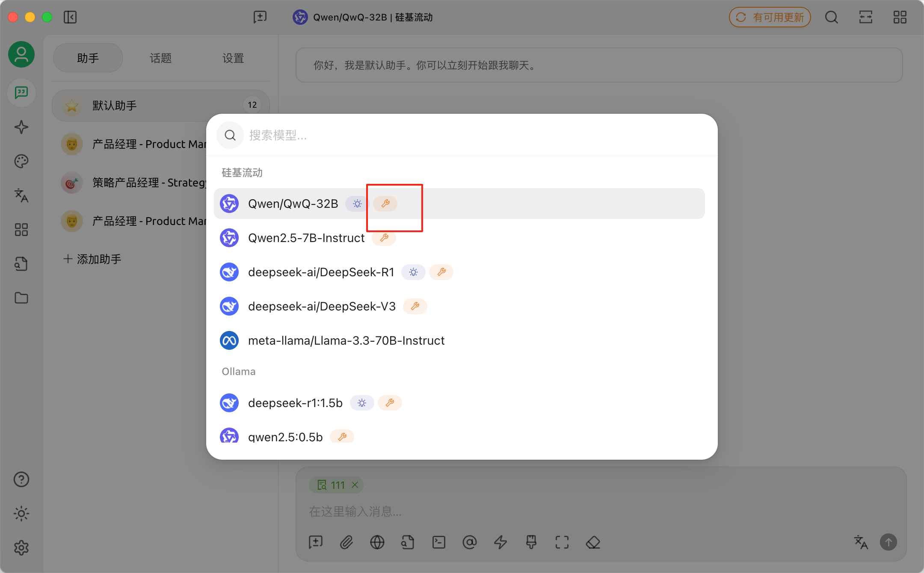The height and width of the screenshot is (573, 924).
Task: Click the clear context brush icon
Action: (x=531, y=542)
